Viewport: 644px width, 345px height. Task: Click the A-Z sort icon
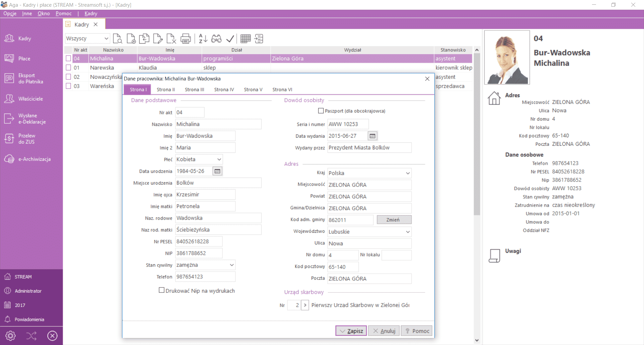[x=203, y=39]
